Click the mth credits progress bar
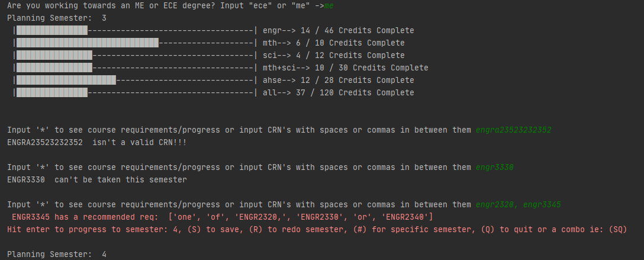This screenshot has width=644, height=260. pos(135,43)
